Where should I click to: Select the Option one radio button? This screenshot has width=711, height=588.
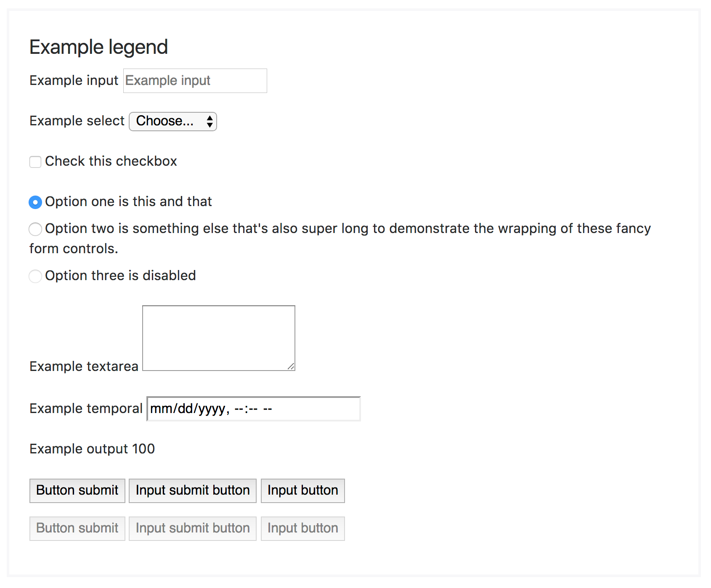coord(35,202)
